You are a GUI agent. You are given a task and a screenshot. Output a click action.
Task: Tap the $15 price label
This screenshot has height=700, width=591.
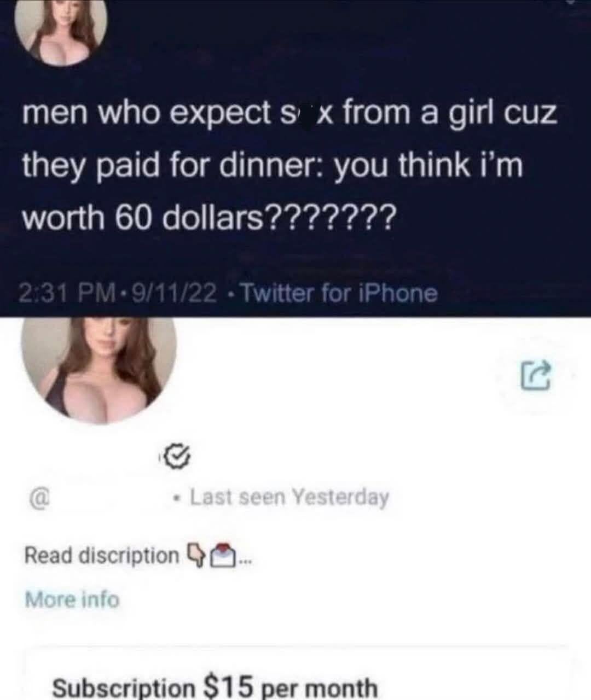pyautogui.click(x=229, y=685)
